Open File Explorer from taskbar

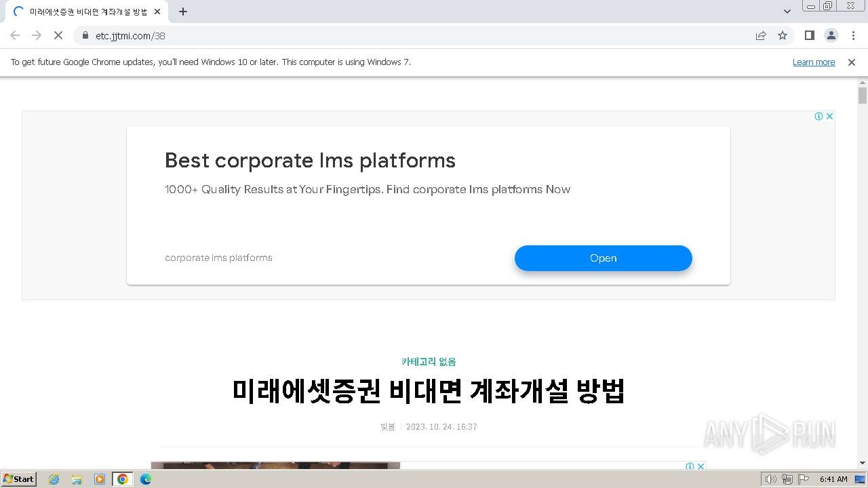pyautogui.click(x=77, y=479)
